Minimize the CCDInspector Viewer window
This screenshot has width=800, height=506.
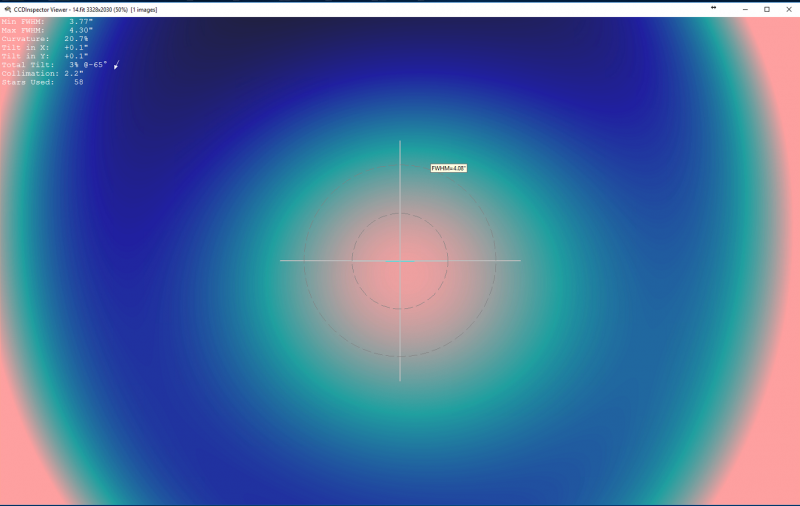745,9
